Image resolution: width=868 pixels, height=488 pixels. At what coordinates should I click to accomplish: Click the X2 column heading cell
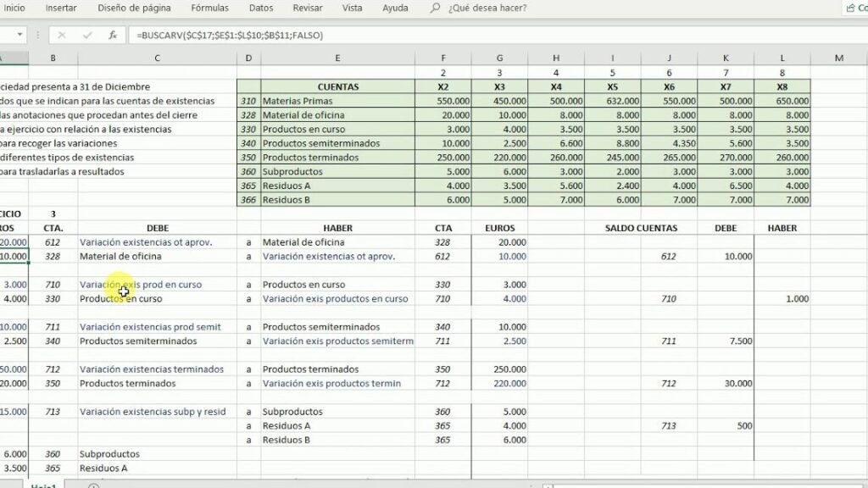442,87
